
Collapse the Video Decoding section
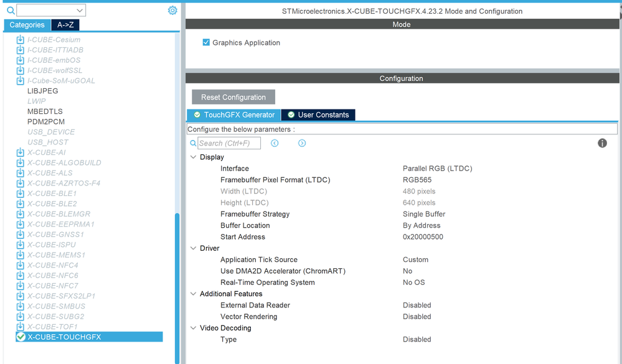(x=193, y=328)
